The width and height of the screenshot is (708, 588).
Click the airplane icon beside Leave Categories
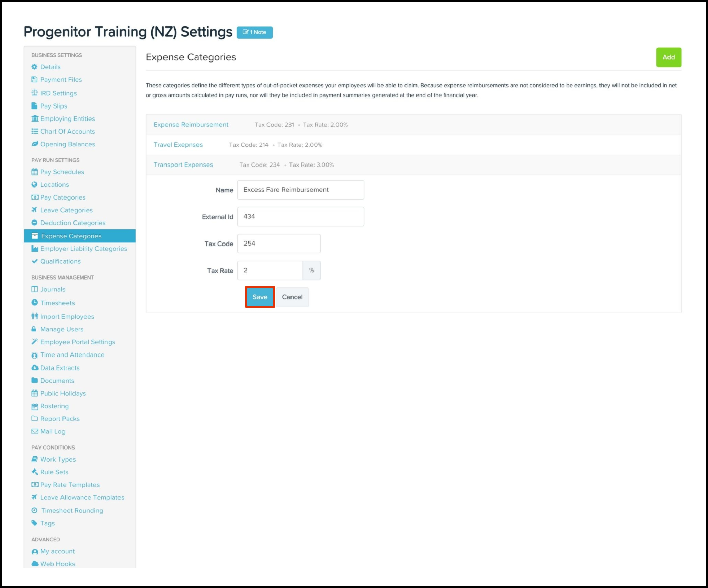coord(34,210)
